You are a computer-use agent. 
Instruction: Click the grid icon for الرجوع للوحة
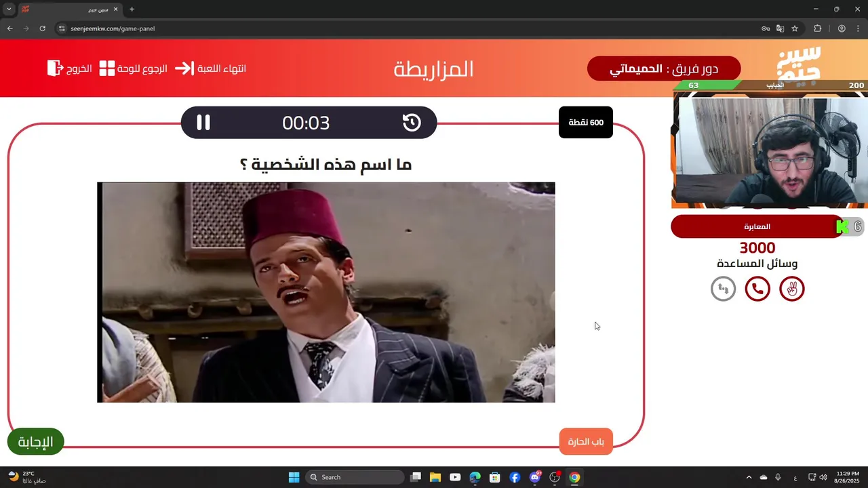(107, 68)
